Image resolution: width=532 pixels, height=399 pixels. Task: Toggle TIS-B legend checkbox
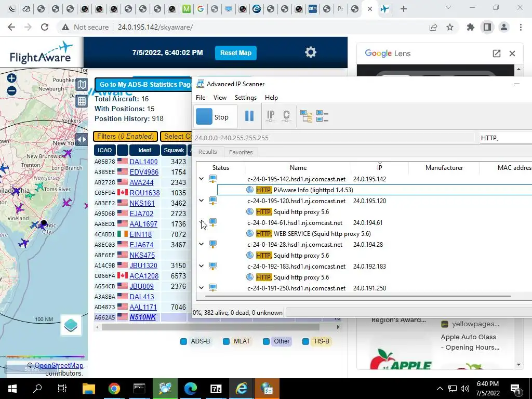[305, 341]
